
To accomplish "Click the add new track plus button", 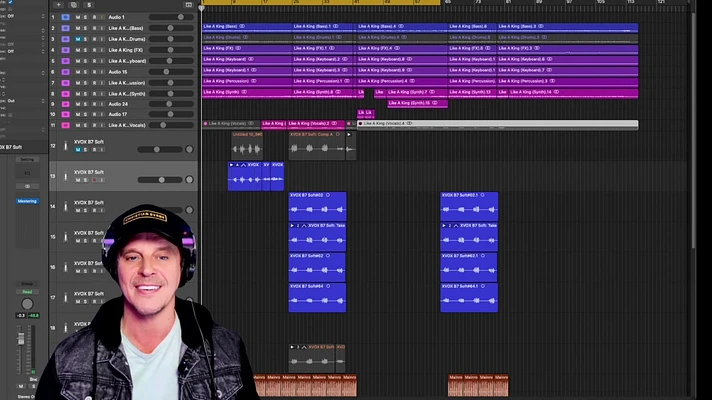I will [58, 4].
